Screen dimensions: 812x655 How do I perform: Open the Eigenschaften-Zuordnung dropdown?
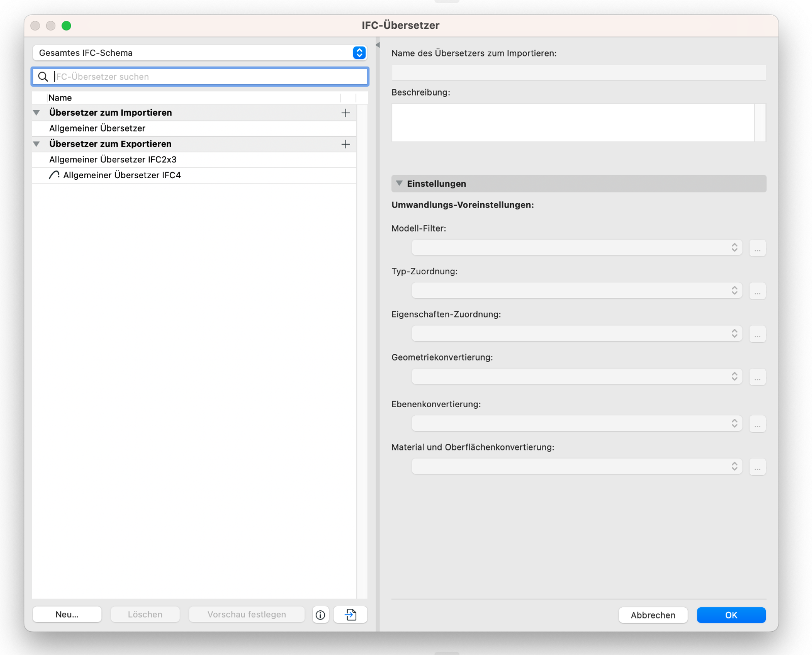tap(577, 334)
